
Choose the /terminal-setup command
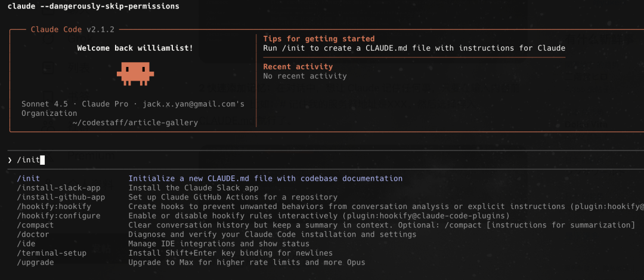click(51, 253)
